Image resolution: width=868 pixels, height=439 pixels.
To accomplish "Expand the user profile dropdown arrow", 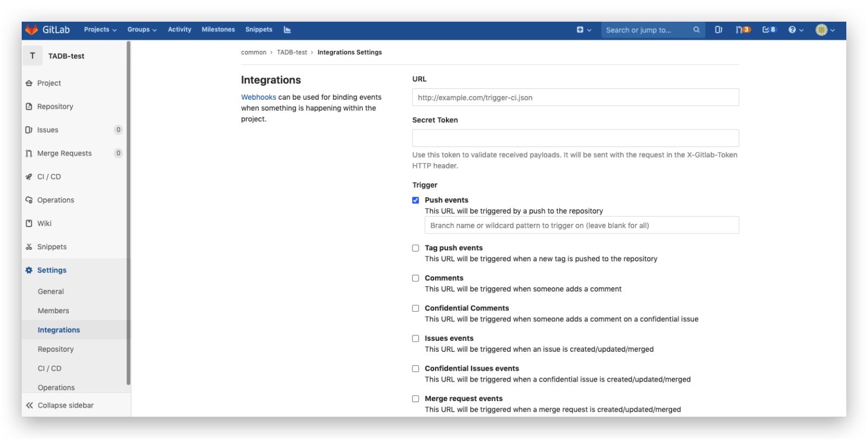I will [x=833, y=30].
